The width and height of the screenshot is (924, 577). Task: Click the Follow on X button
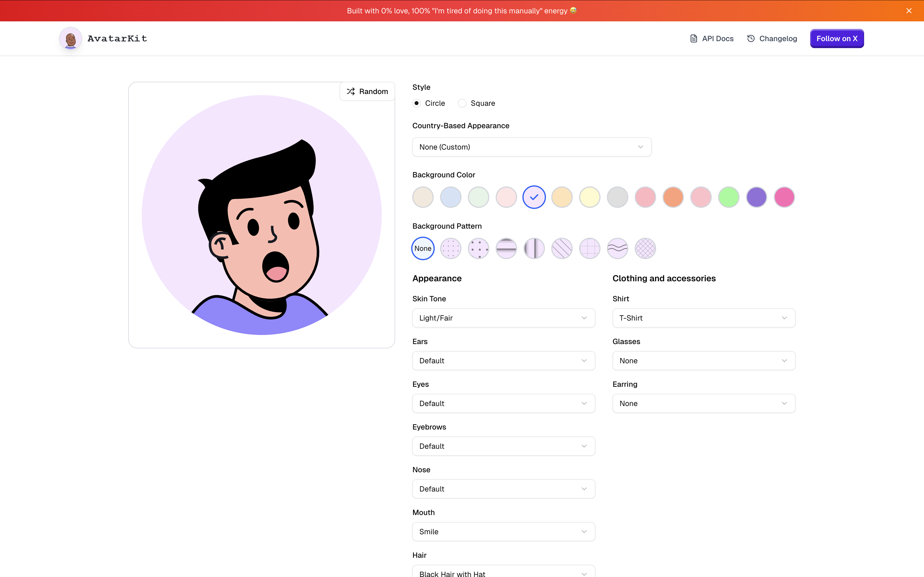coord(837,38)
